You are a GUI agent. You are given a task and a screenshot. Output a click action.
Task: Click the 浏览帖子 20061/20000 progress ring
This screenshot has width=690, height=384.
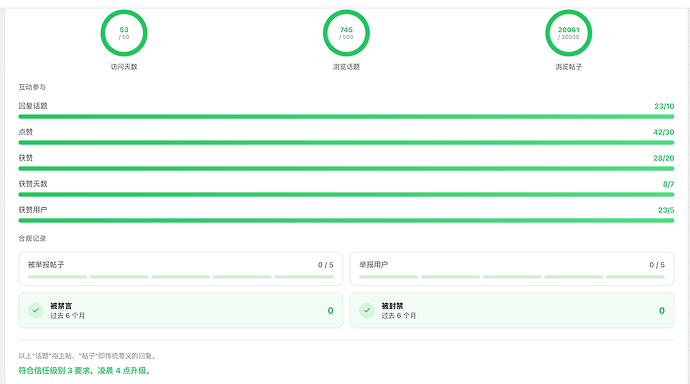(x=569, y=33)
